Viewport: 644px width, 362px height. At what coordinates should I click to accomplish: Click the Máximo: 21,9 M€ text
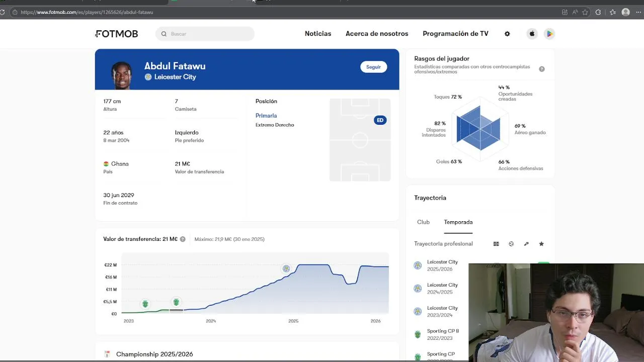pyautogui.click(x=229, y=239)
